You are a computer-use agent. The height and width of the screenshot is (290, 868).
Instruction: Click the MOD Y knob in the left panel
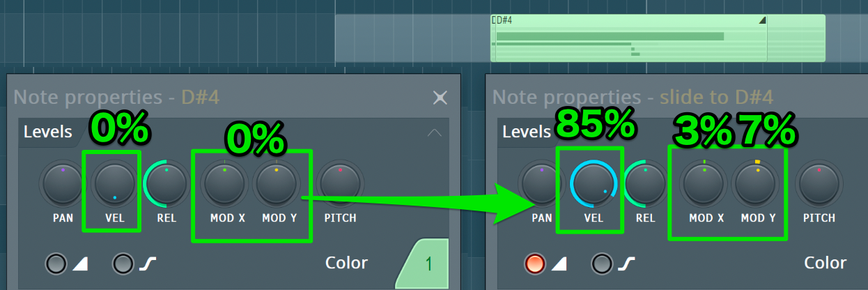(x=277, y=184)
